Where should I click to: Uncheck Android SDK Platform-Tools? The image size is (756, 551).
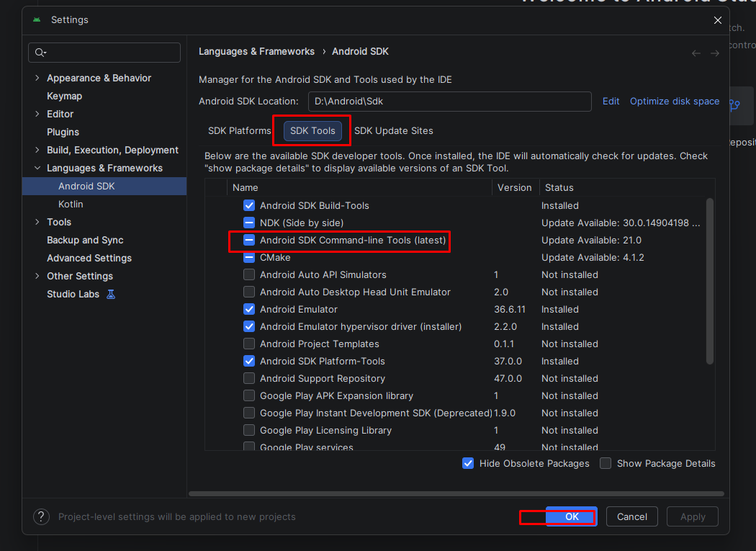pos(249,362)
